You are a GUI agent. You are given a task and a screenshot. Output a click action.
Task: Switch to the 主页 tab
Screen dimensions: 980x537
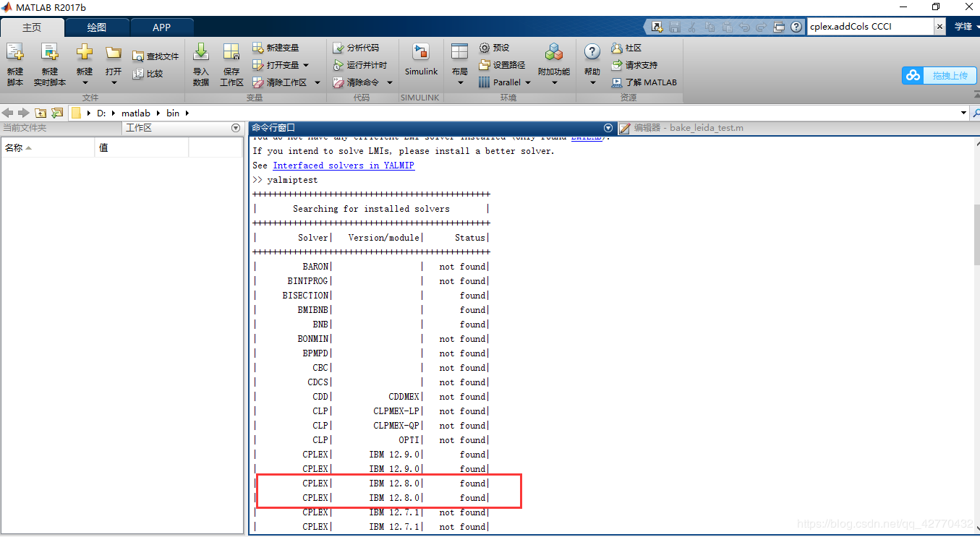pyautogui.click(x=32, y=27)
